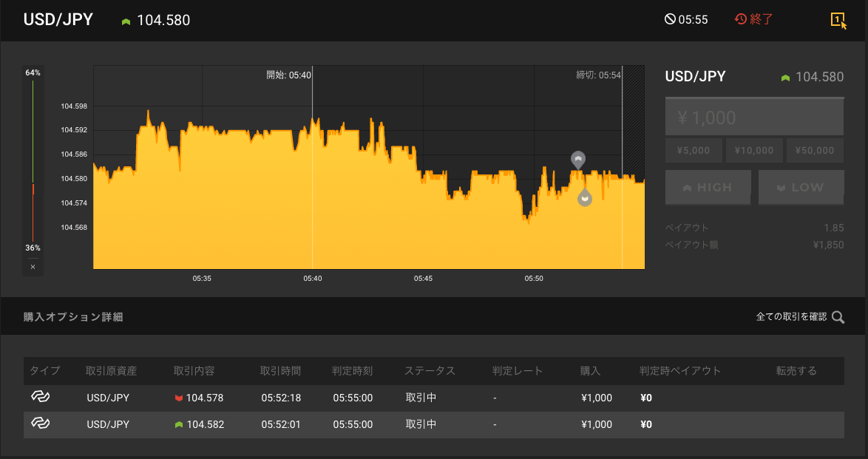Image resolution: width=868 pixels, height=459 pixels.
Task: Open 全ての取引を確認 link
Action: pyautogui.click(x=791, y=316)
